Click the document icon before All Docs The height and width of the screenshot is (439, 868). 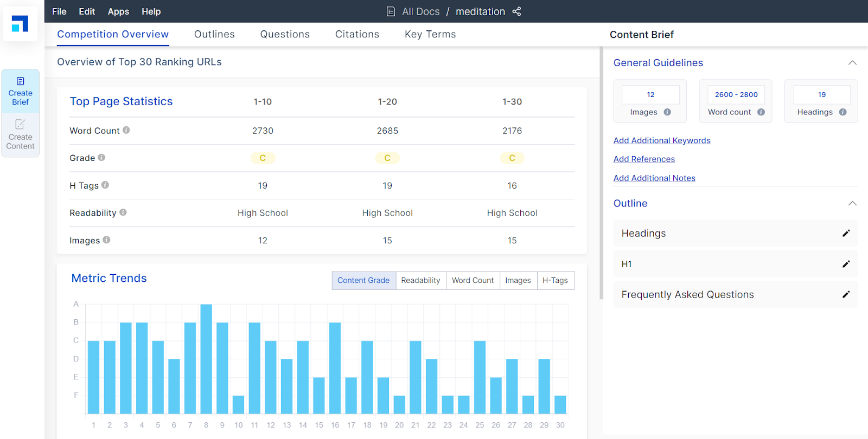[x=391, y=11]
